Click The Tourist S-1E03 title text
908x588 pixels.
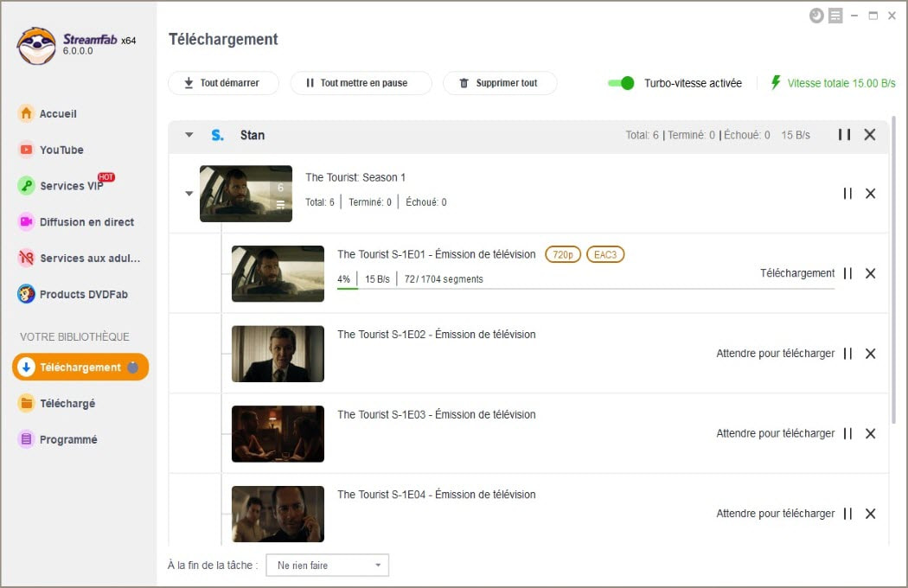pos(437,414)
